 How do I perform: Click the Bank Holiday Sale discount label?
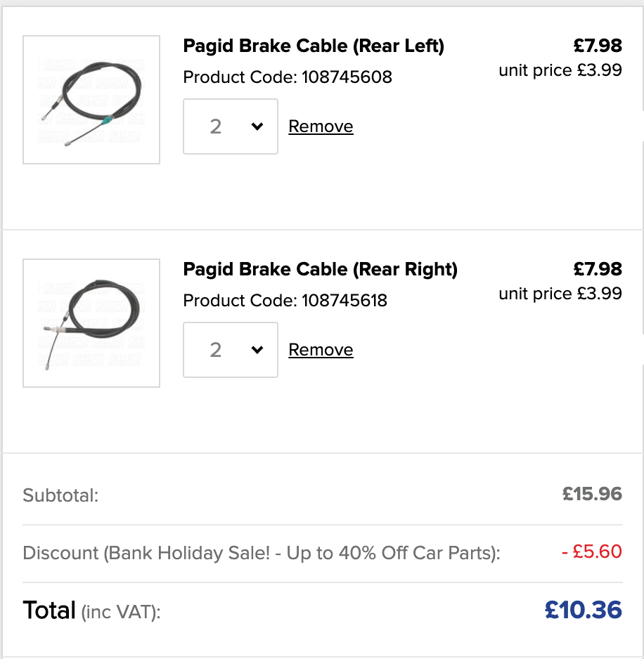click(262, 553)
